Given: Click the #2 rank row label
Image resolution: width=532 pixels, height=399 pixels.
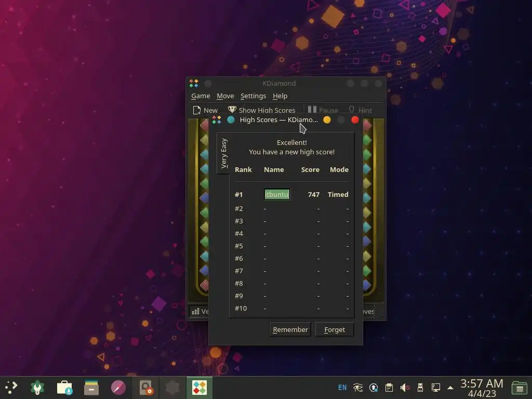Looking at the screenshot, I should click(239, 208).
